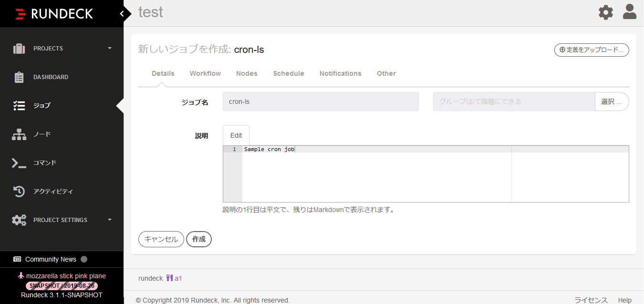
Task: Select the PROJECTS sidebar icon
Action: coord(19,48)
